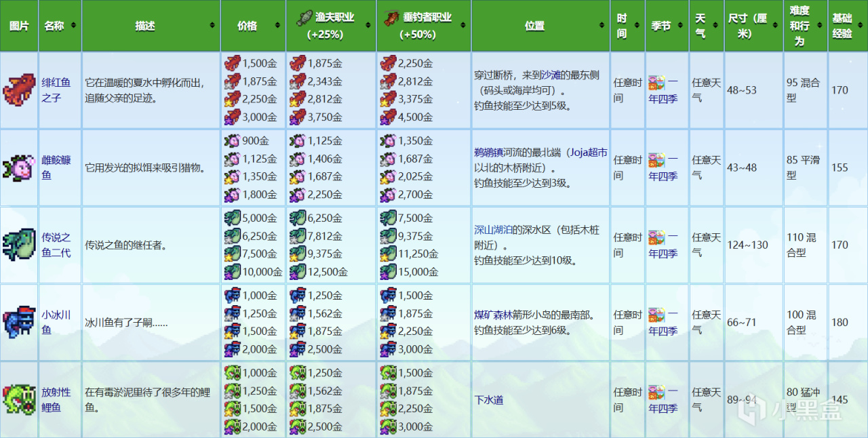Click the iridium fish icon beside 15,000金
This screenshot has width=868, height=438.
[x=388, y=271]
